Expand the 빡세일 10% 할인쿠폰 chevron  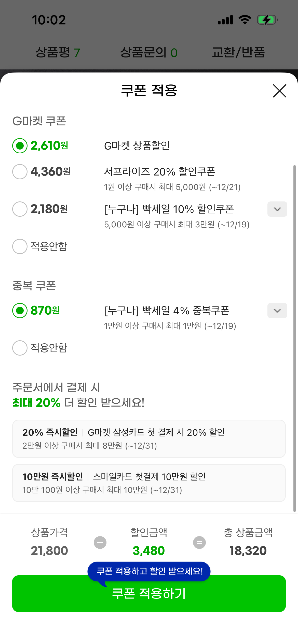click(277, 209)
